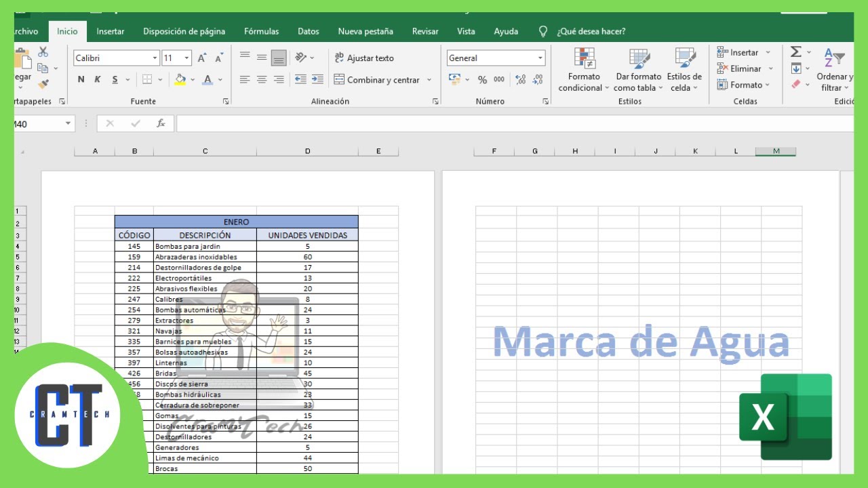Open the font color dropdown arrow
Viewport: 868px width, 488px height.
pyautogui.click(x=220, y=79)
